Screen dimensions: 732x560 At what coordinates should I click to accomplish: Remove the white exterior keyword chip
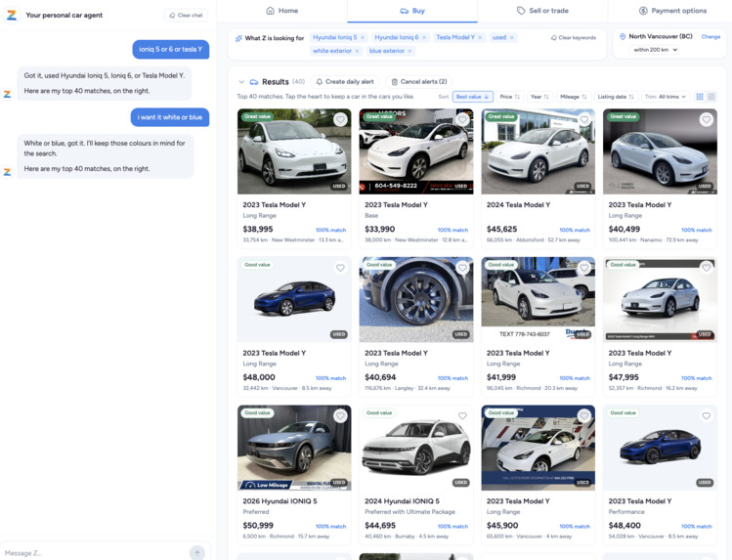(x=357, y=51)
